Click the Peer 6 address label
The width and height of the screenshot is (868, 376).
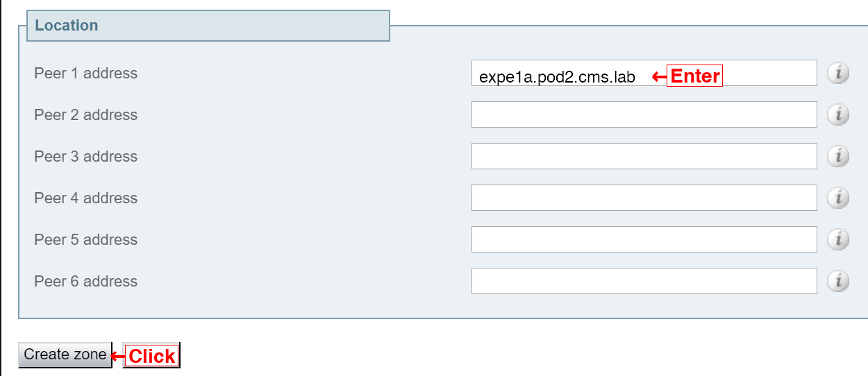(85, 282)
